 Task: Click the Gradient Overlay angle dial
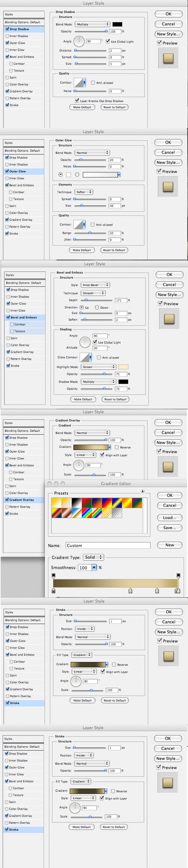(79, 465)
